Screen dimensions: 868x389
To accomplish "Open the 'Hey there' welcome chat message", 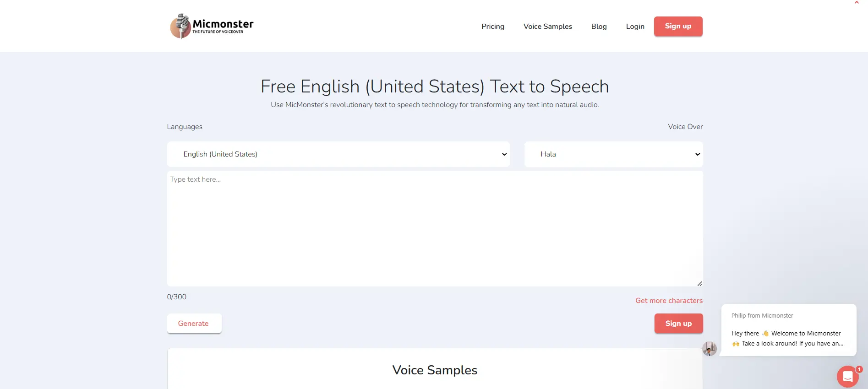I will coord(787,339).
